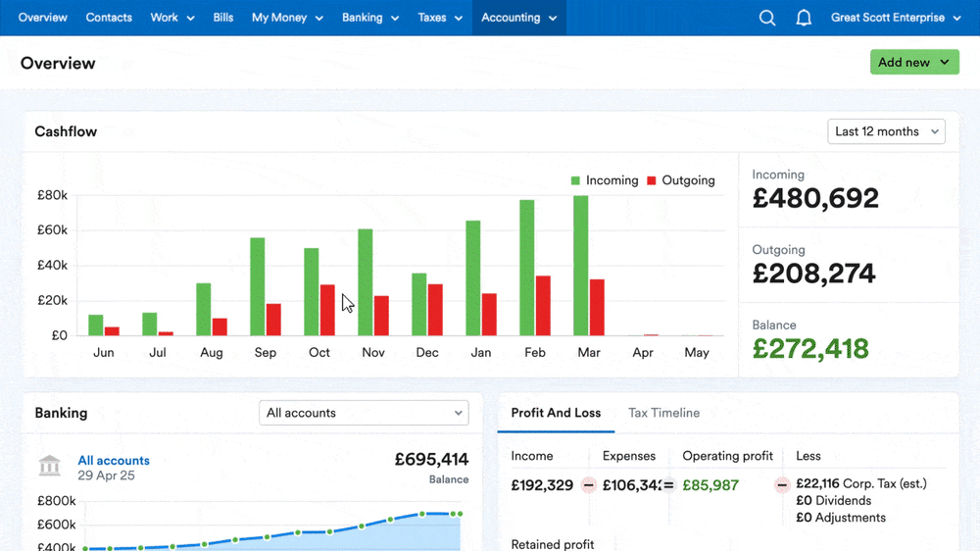Screen dimensions: 980x551
Task: Click the Add new button
Action: coord(913,62)
